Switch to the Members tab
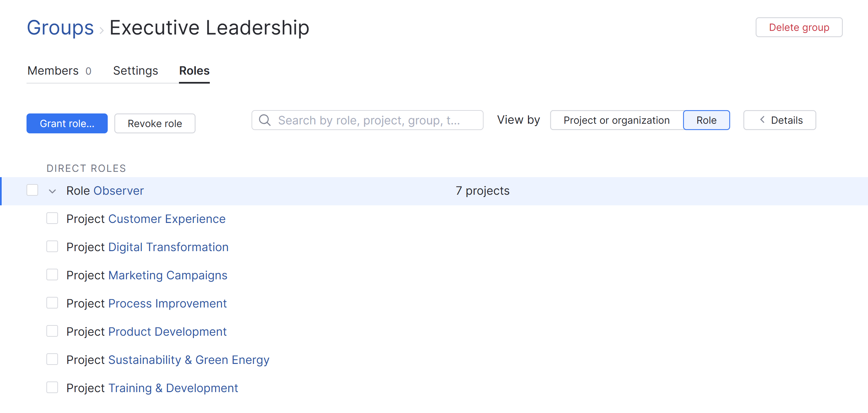 click(59, 71)
